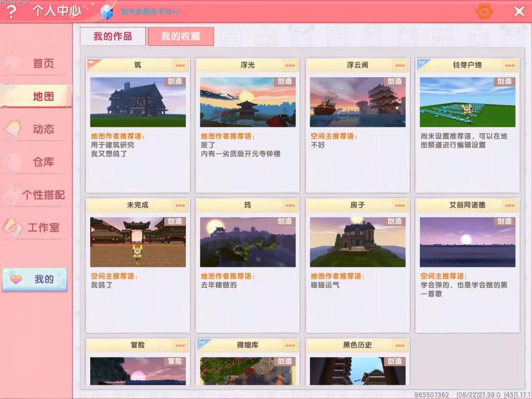Open the orange settings gear
This screenshot has height=399, width=532.
click(x=484, y=11)
